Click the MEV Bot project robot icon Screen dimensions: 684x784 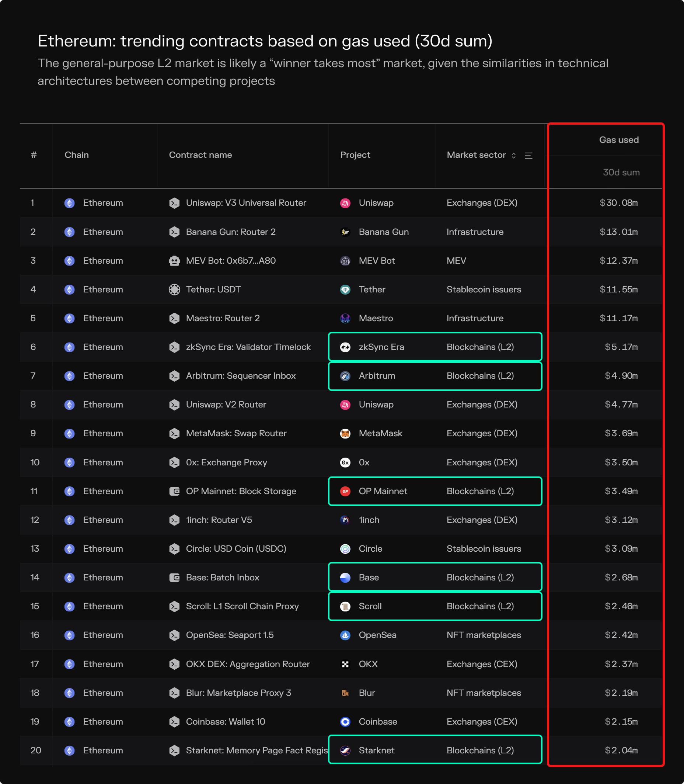pyautogui.click(x=345, y=261)
